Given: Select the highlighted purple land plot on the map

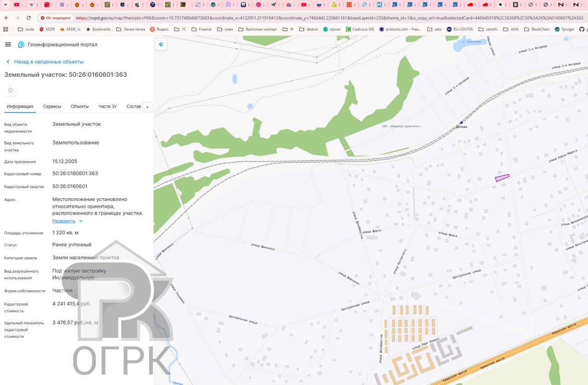Looking at the screenshot, I should click(502, 178).
